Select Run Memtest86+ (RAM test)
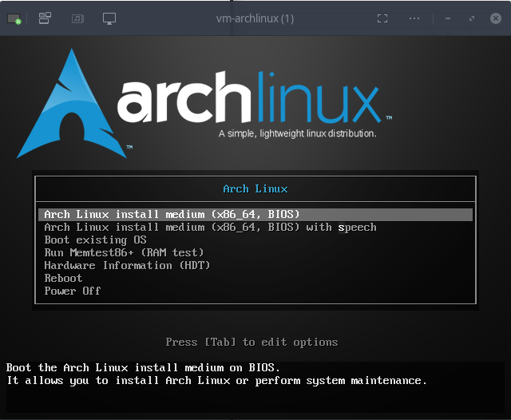Image resolution: width=511 pixels, height=420 pixels. [124, 253]
